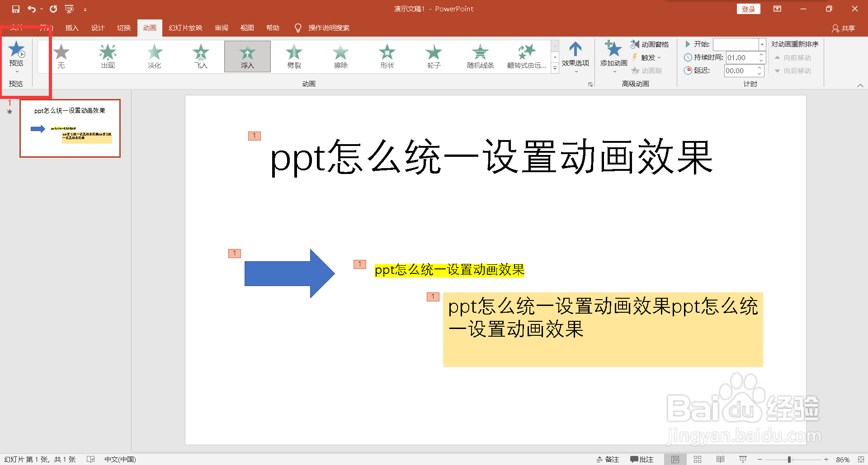Open the Review (审阅) tab
This screenshot has width=868, height=465.
point(222,28)
